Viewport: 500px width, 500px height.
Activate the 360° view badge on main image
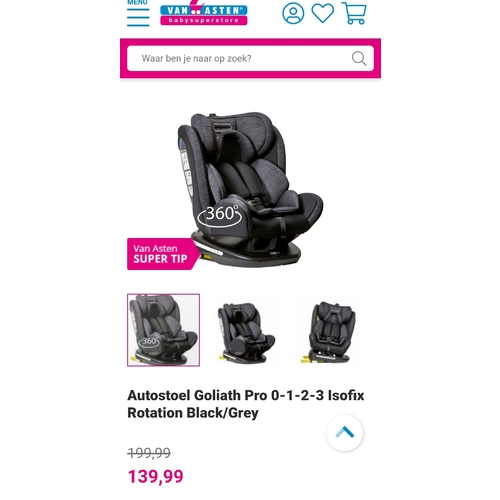click(x=220, y=216)
